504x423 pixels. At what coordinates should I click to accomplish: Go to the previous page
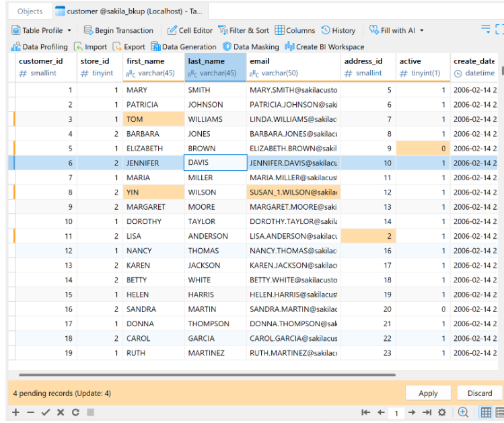[x=382, y=412]
